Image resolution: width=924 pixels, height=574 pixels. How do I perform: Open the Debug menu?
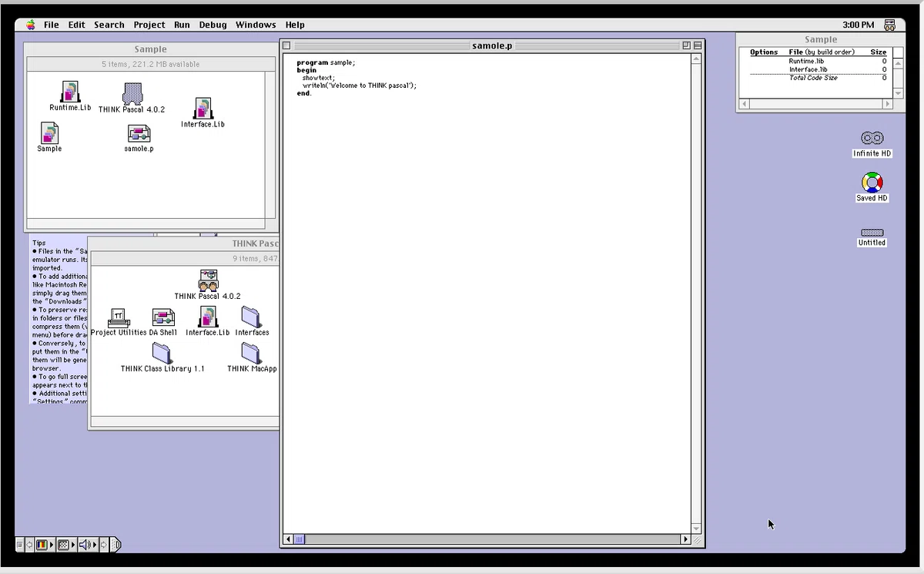click(213, 25)
